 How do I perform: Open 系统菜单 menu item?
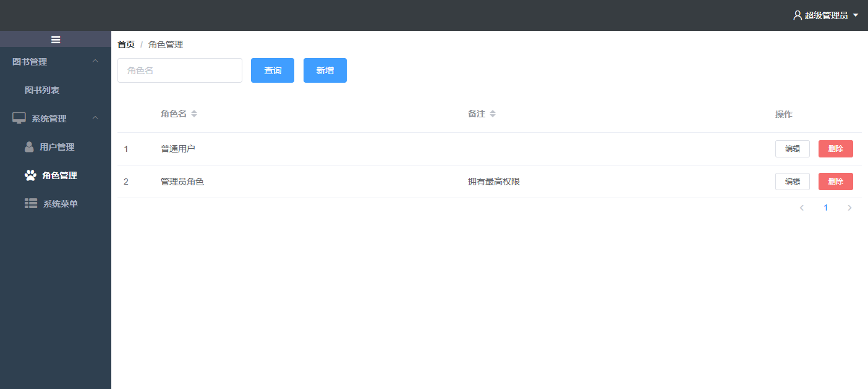[56, 204]
